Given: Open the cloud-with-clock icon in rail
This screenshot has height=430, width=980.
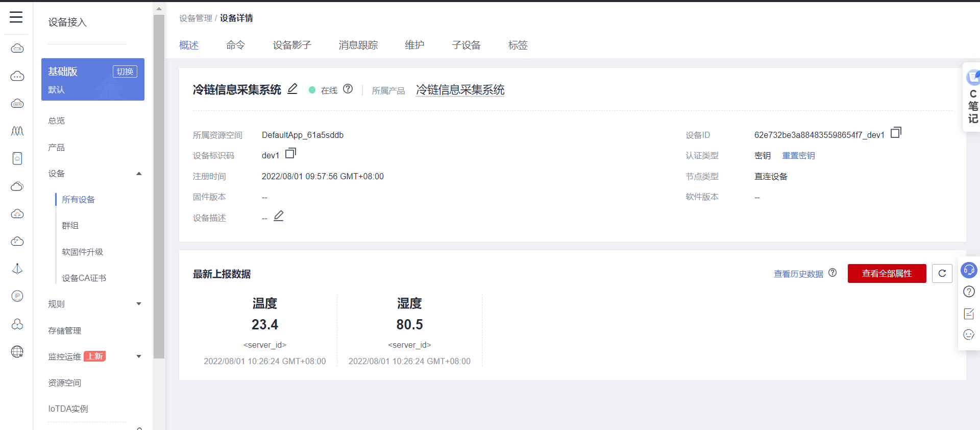Looking at the screenshot, I should pos(17,241).
